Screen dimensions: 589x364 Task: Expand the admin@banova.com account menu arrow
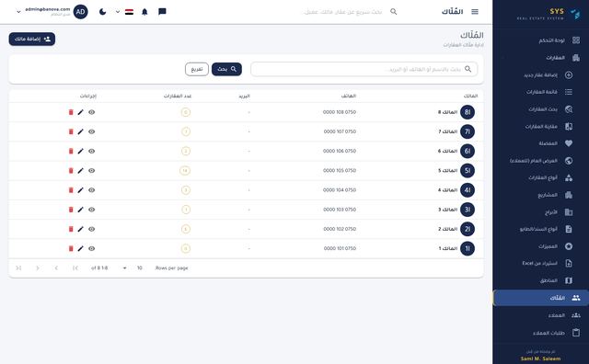tap(18, 12)
